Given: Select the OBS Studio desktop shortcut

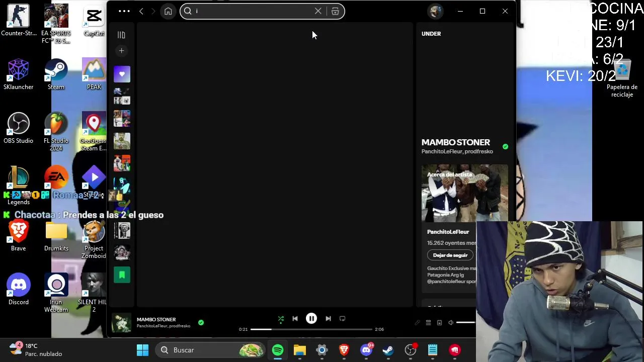Looking at the screenshot, I should coord(19,128).
